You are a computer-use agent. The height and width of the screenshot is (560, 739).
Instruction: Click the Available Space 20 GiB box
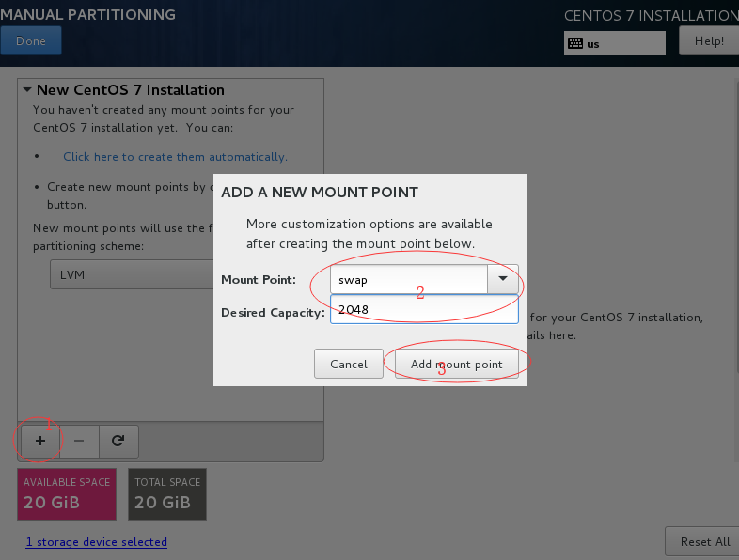67,494
